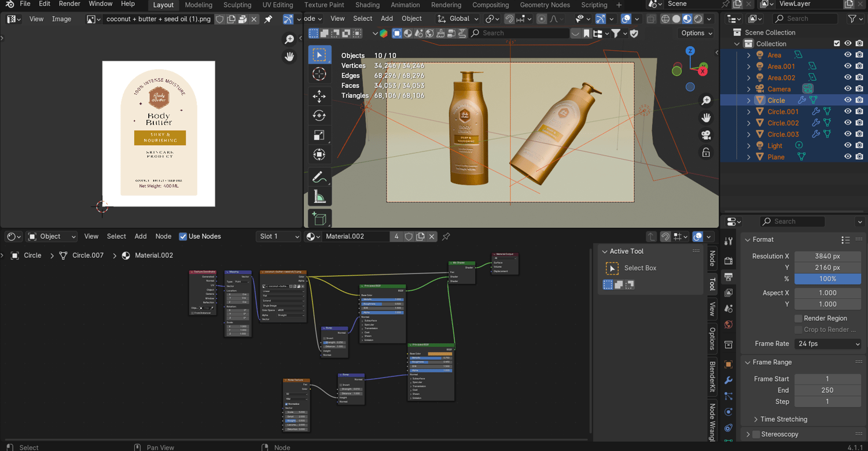Adjust the resolution percentage 100% slider

tap(827, 279)
